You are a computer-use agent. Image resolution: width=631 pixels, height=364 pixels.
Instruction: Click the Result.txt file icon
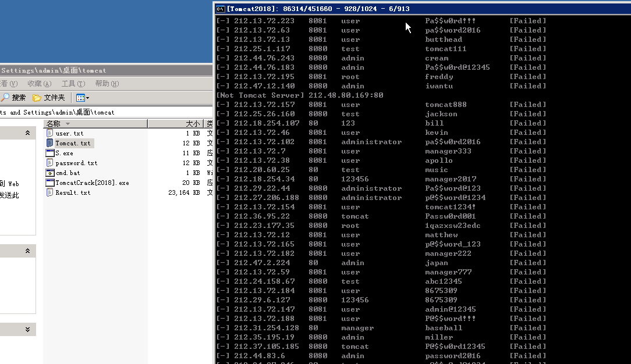49,192
